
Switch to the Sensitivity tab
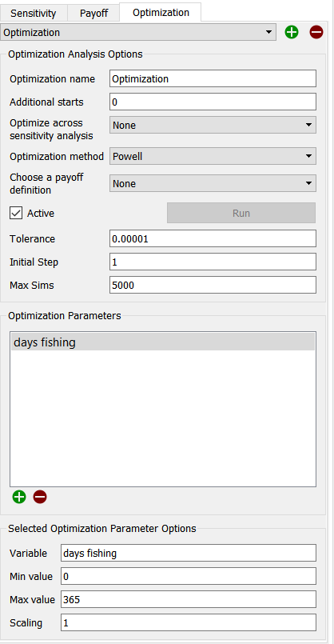tap(34, 13)
